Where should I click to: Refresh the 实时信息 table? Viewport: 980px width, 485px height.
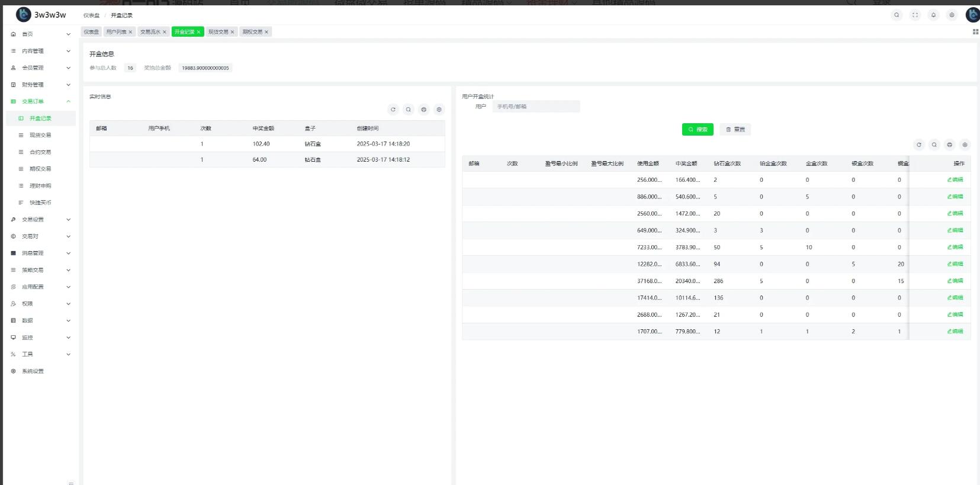393,110
